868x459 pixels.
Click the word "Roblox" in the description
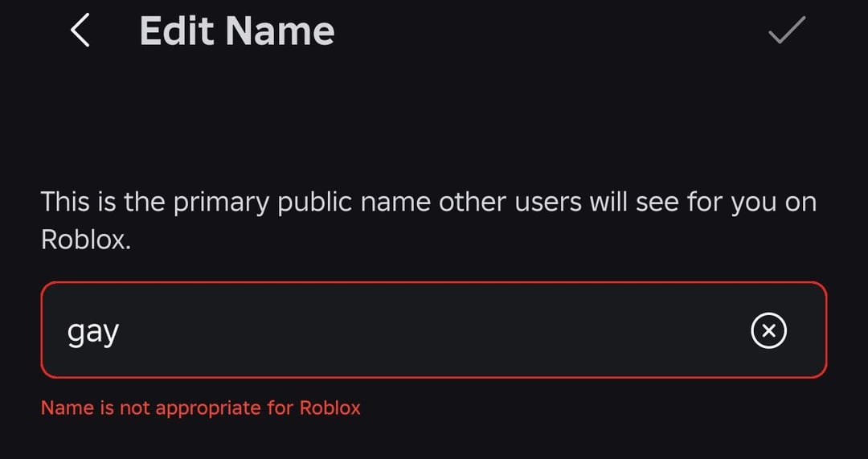pyautogui.click(x=84, y=240)
